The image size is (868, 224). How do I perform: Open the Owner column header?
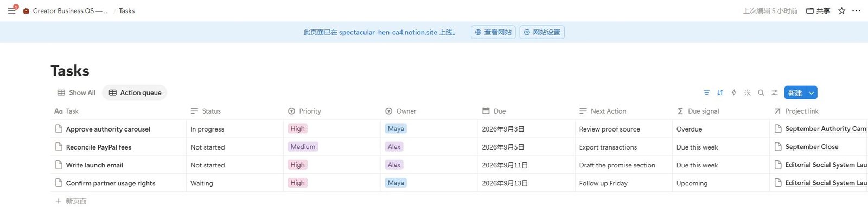point(429,111)
